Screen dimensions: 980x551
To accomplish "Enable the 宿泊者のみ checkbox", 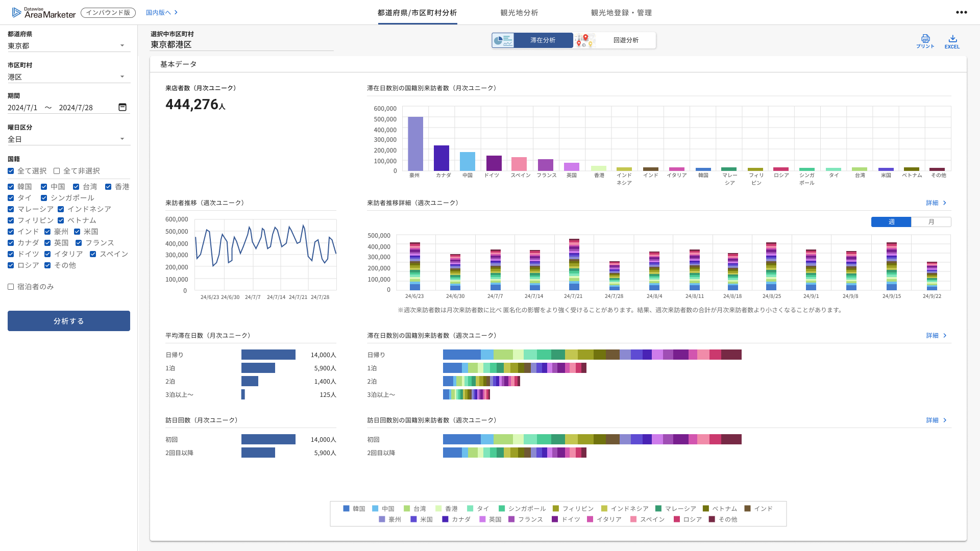I will (11, 287).
